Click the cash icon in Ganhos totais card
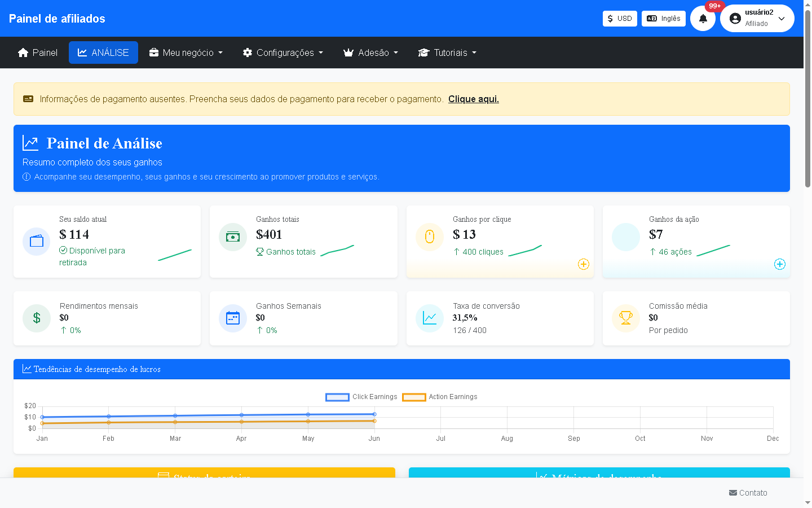This screenshot has height=508, width=812. click(x=233, y=237)
